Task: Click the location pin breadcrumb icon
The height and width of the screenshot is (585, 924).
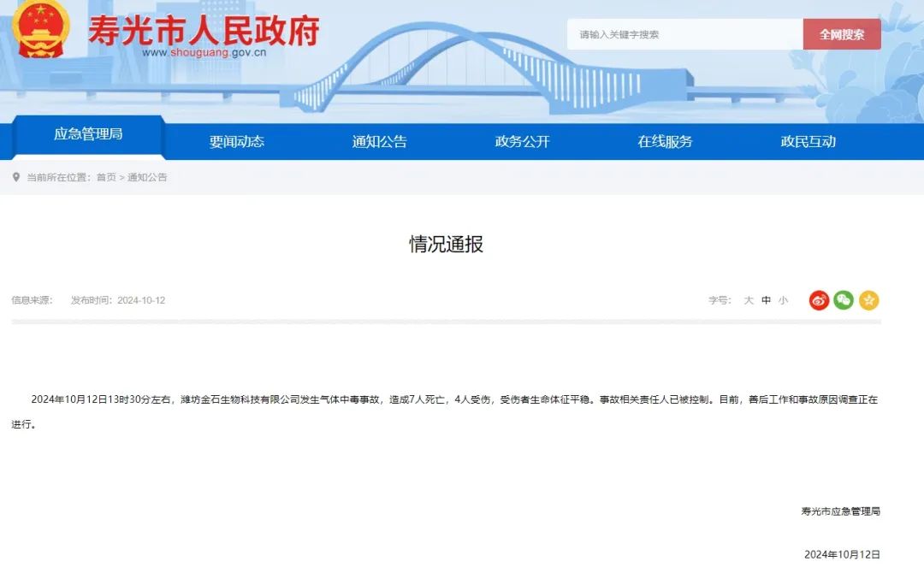Action: [16, 177]
